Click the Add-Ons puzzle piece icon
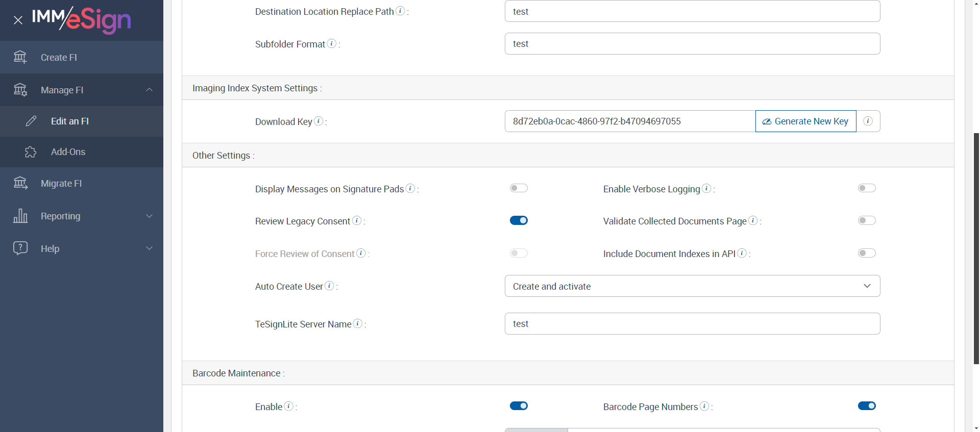 click(x=31, y=152)
